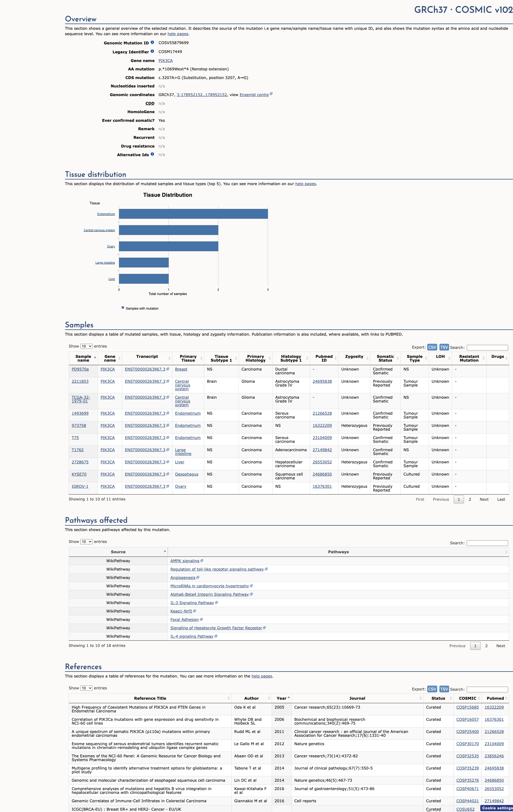Open Samples table Show entries dropdown
This screenshot has width=513, height=812.
click(x=86, y=346)
